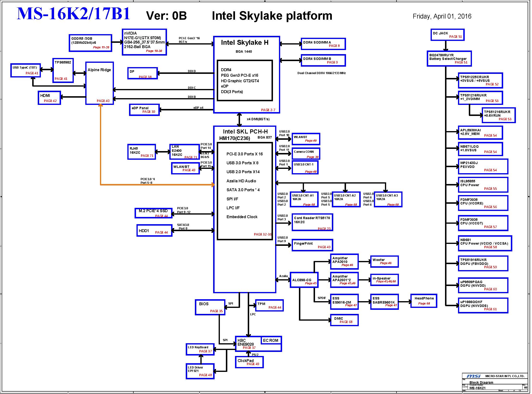Click the "HeadPhone" block
Image resolution: width=532 pixels, height=394 pixels.
click(424, 301)
